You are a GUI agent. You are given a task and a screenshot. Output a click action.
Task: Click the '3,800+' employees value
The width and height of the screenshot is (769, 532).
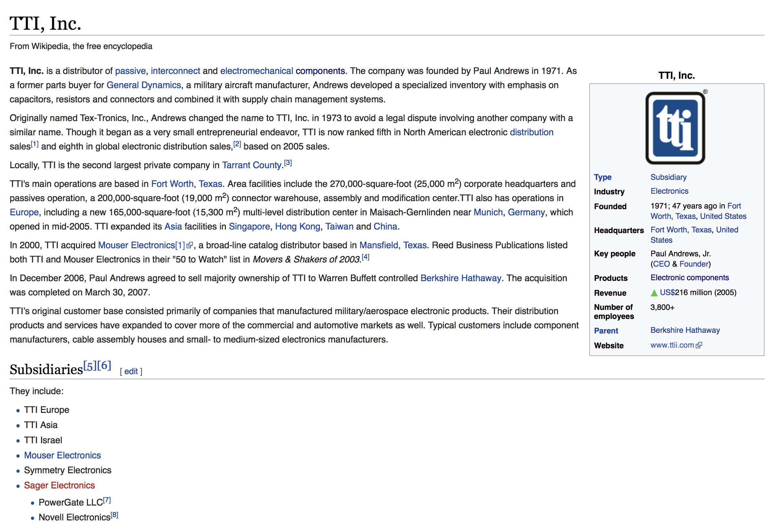tap(662, 307)
